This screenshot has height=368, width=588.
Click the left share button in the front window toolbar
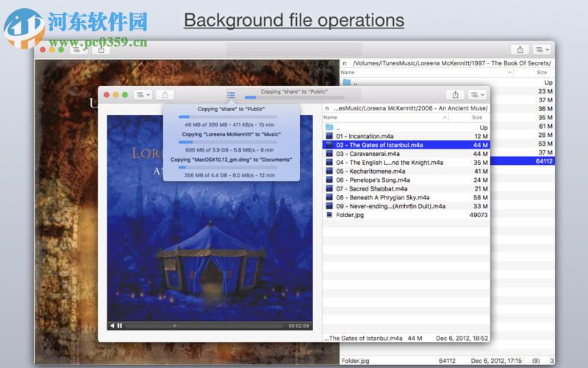(x=165, y=95)
